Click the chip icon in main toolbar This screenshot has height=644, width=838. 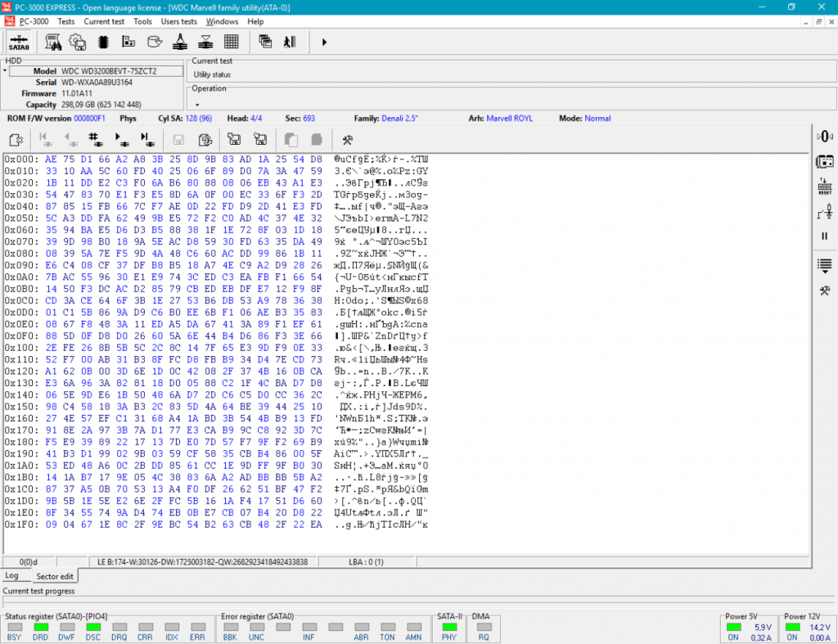point(103,42)
